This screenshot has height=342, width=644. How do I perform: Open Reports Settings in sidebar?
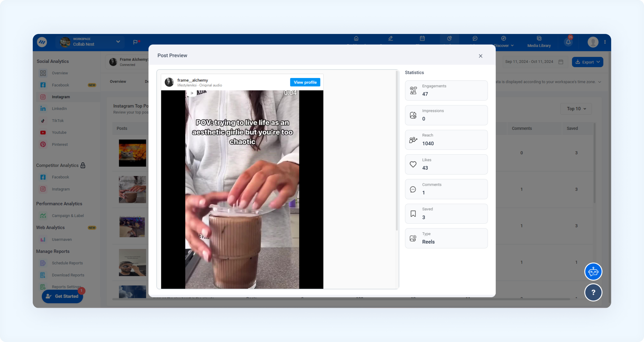pos(66,287)
